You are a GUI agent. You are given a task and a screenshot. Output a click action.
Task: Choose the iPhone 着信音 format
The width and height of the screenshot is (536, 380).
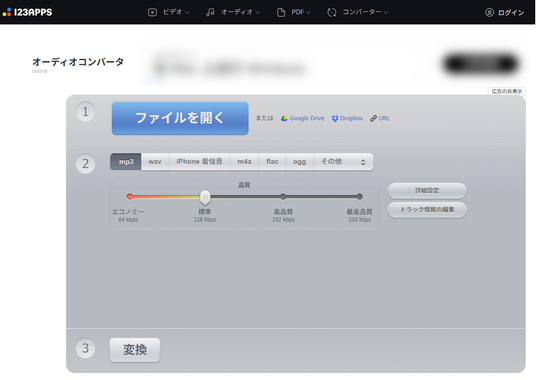click(x=199, y=162)
